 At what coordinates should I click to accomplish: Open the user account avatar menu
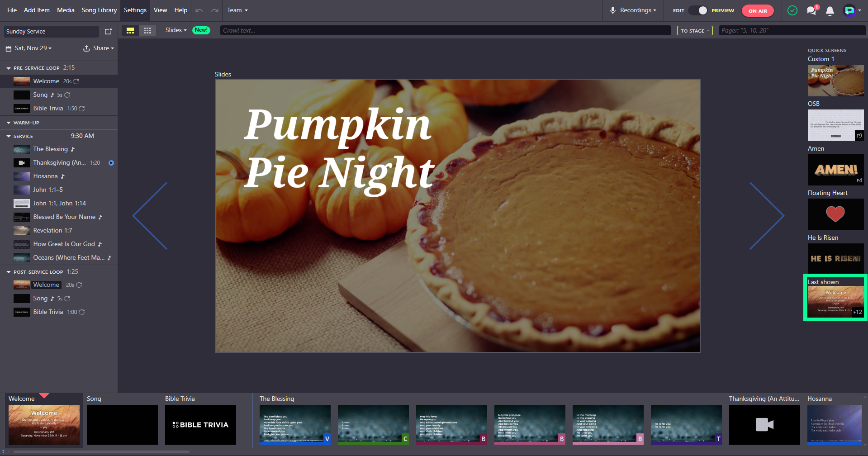pyautogui.click(x=852, y=10)
